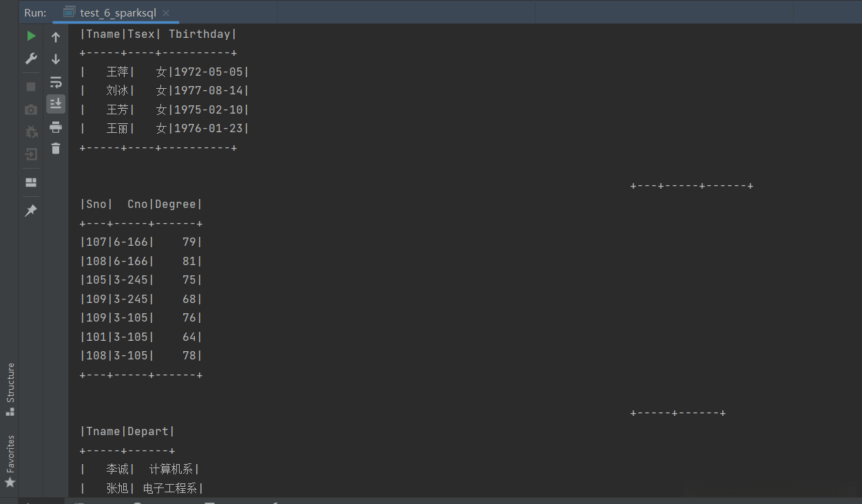Select the test_6_sparksql run tab
862x504 pixels.
(117, 12)
